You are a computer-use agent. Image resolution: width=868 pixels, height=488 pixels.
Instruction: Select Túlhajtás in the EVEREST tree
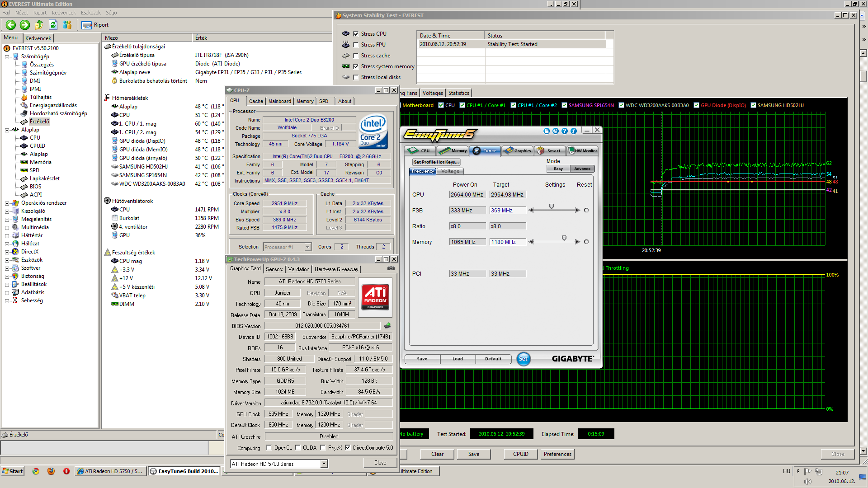click(x=41, y=97)
